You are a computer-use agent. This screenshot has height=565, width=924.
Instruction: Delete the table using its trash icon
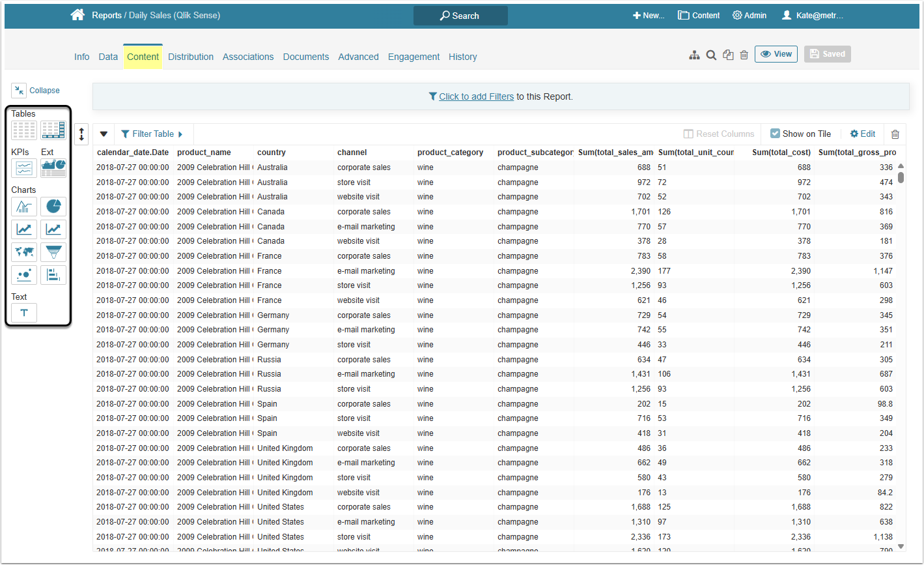click(x=895, y=134)
